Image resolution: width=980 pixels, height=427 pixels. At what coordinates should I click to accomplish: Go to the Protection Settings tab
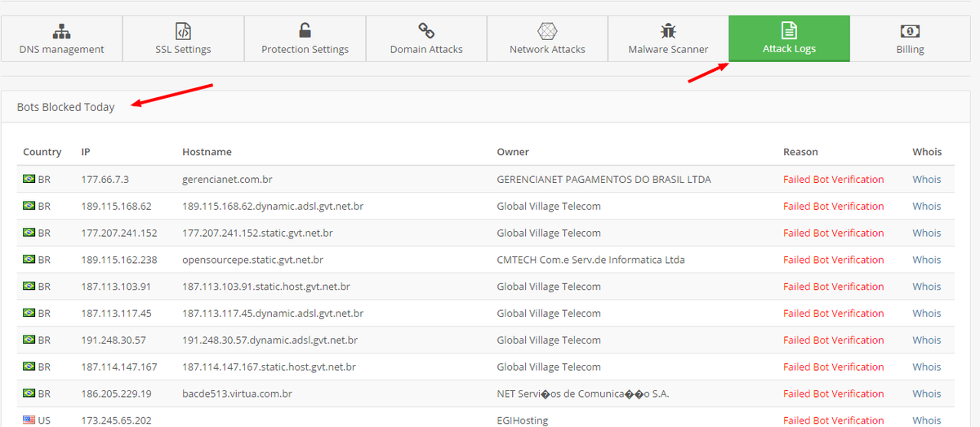tap(305, 38)
